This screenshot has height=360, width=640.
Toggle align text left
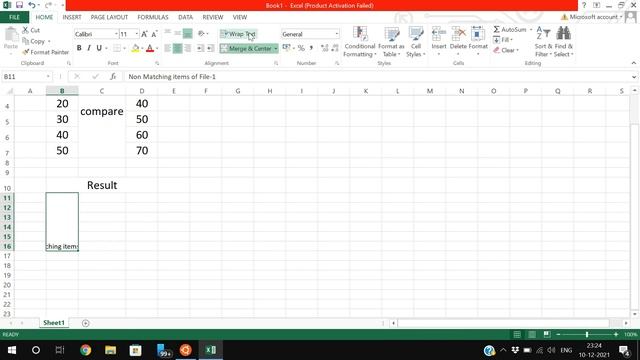click(168, 48)
